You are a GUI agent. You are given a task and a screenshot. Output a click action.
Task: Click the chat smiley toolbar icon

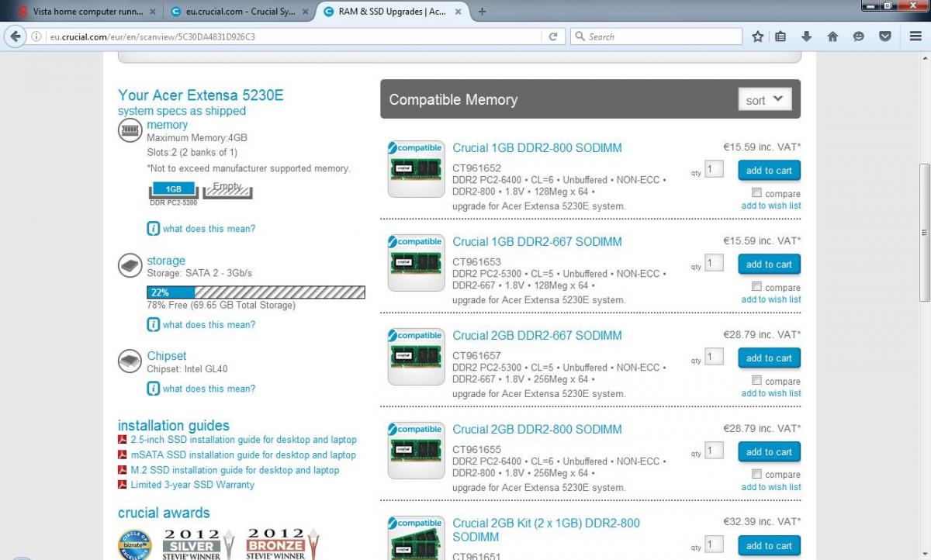click(859, 36)
